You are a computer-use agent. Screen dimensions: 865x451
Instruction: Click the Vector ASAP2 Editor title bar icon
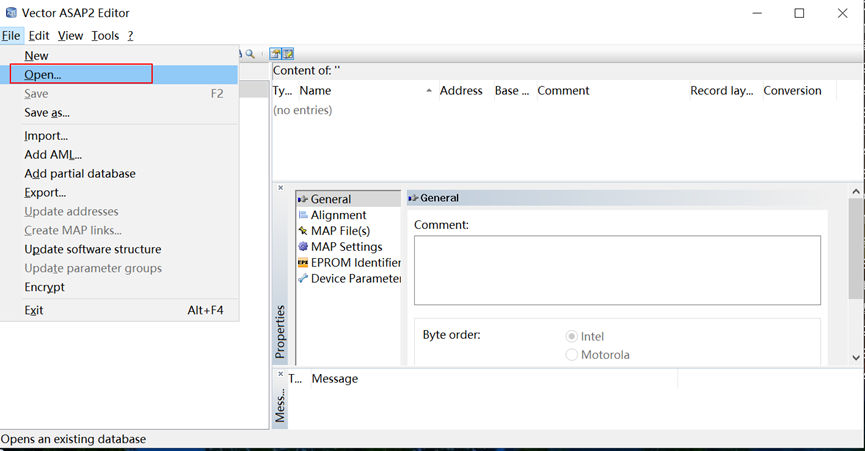click(11, 12)
